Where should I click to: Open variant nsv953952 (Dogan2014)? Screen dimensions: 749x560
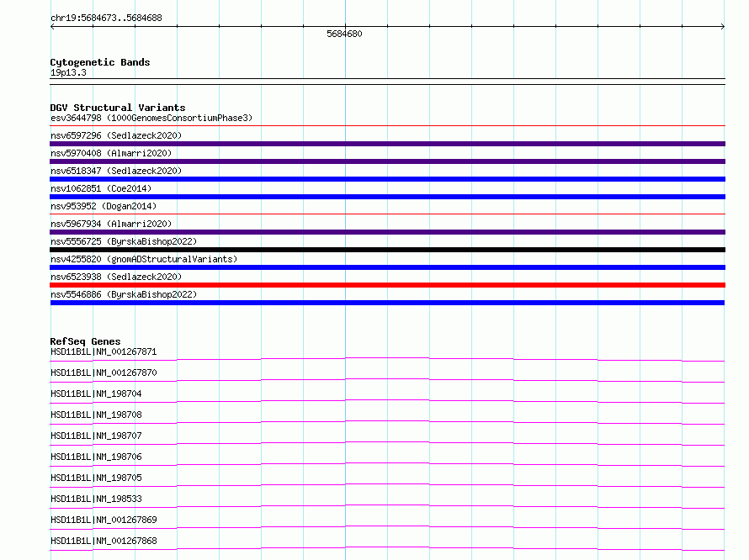[104, 206]
